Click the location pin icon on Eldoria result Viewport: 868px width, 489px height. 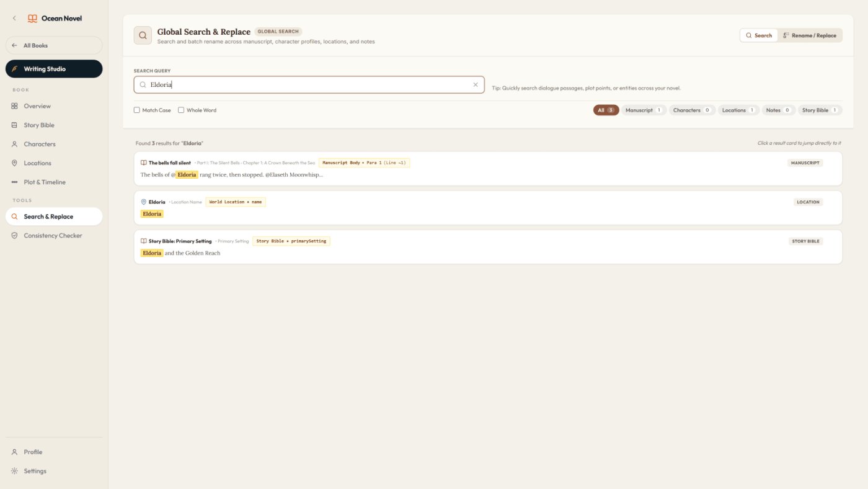coord(144,202)
